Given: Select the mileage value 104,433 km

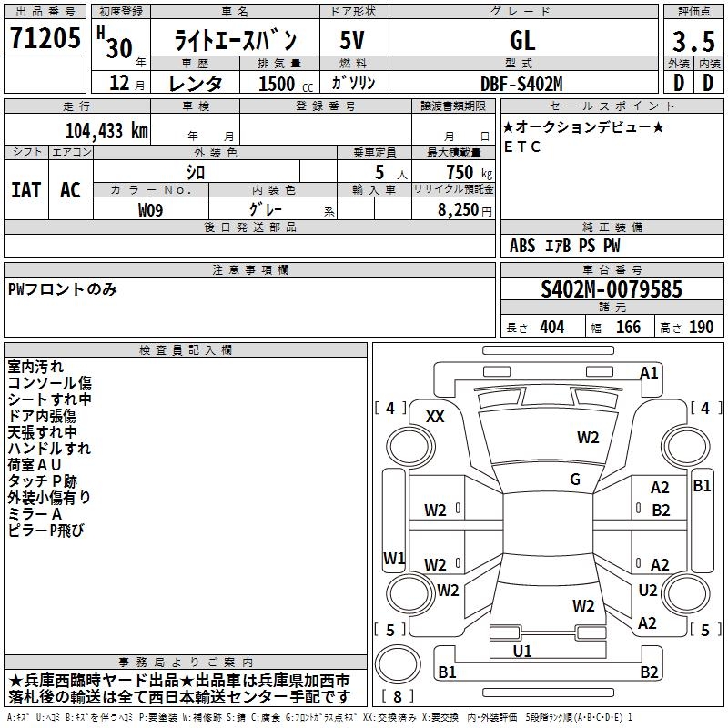Looking at the screenshot, I should [106, 130].
